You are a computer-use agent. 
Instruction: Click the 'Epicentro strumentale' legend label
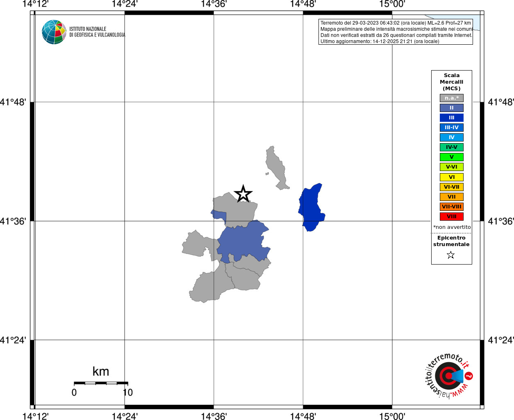pos(451,241)
